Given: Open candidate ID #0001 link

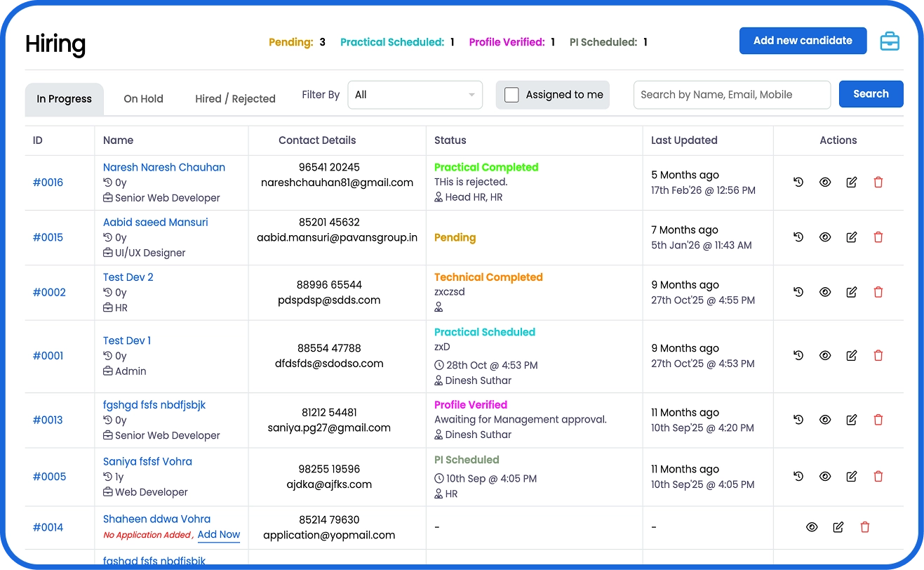Looking at the screenshot, I should [48, 356].
